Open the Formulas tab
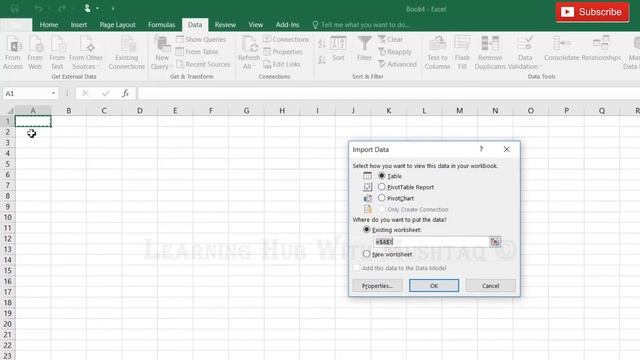 click(x=162, y=25)
